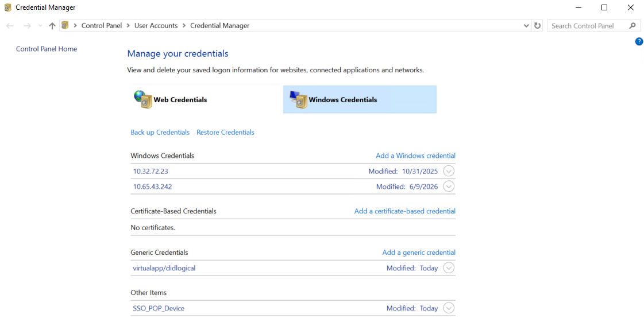The image size is (644, 326).
Task: Click User Accounts in the breadcrumb
Action: point(156,25)
